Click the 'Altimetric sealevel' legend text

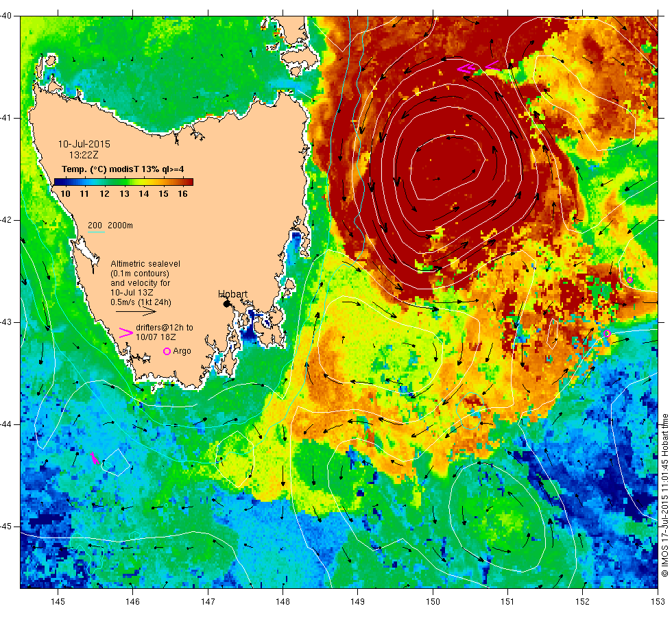click(x=145, y=263)
